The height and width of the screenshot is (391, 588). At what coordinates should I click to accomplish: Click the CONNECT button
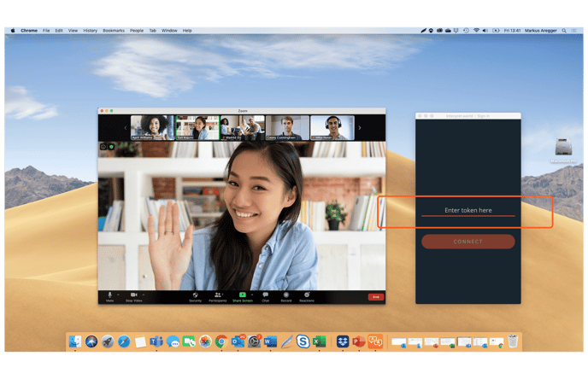468,242
